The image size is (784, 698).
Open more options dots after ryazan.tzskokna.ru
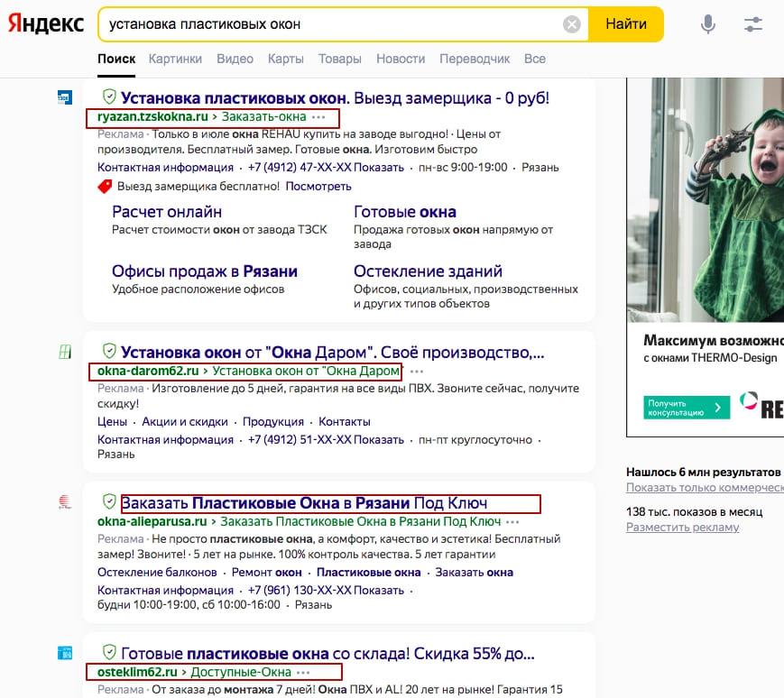point(318,117)
